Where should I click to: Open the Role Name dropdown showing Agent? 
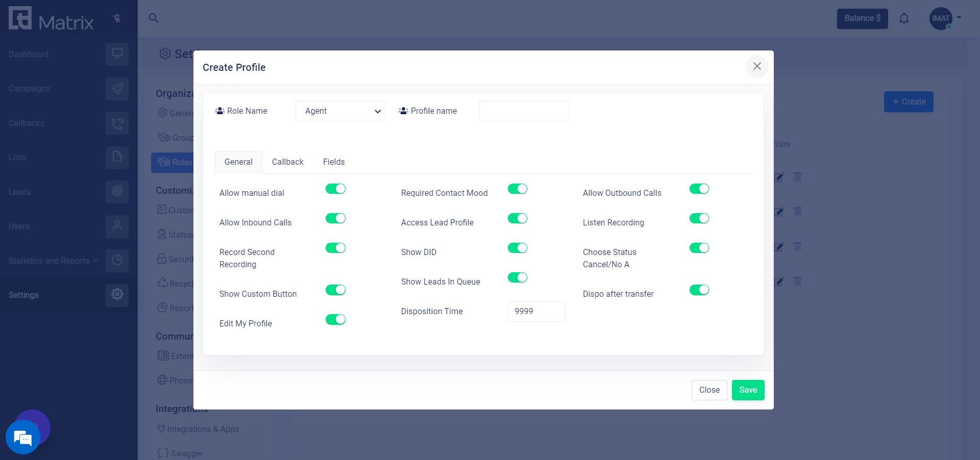pos(340,111)
